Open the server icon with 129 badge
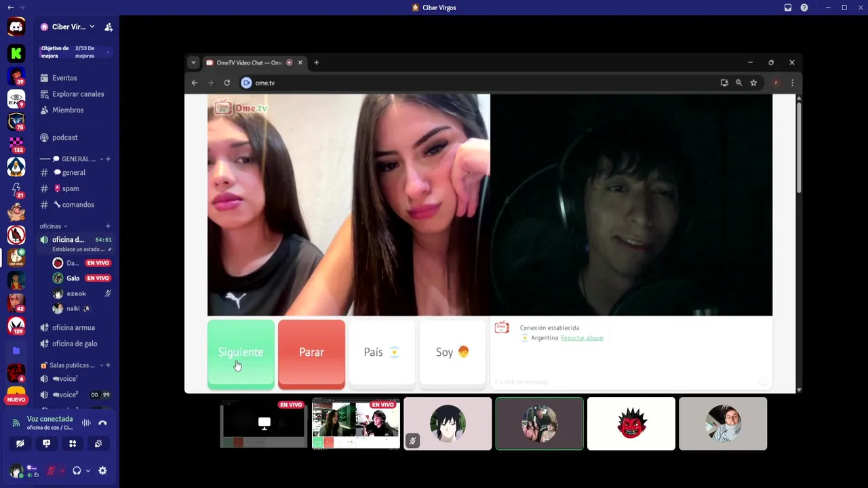This screenshot has width=868, height=488. click(16, 326)
